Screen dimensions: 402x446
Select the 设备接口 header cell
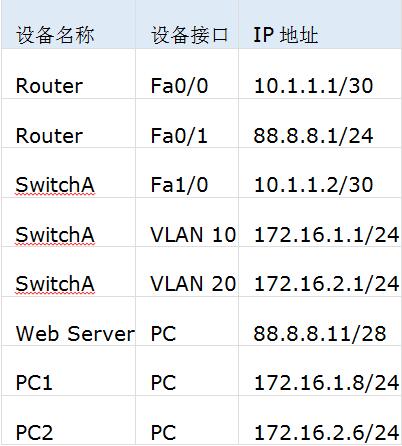click(x=187, y=25)
